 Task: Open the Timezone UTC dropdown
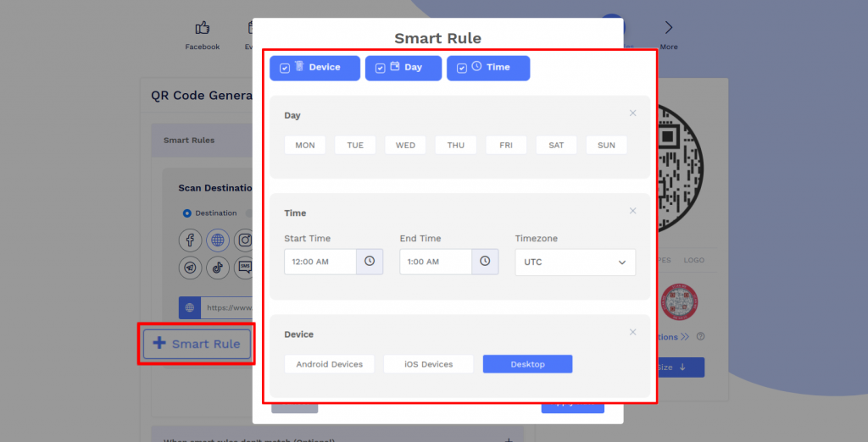(576, 262)
